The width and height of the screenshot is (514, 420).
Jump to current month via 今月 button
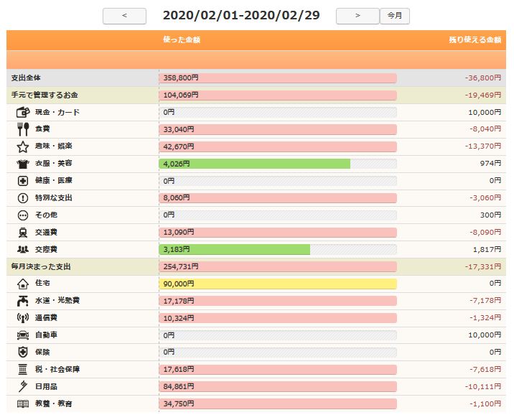pyautogui.click(x=394, y=16)
